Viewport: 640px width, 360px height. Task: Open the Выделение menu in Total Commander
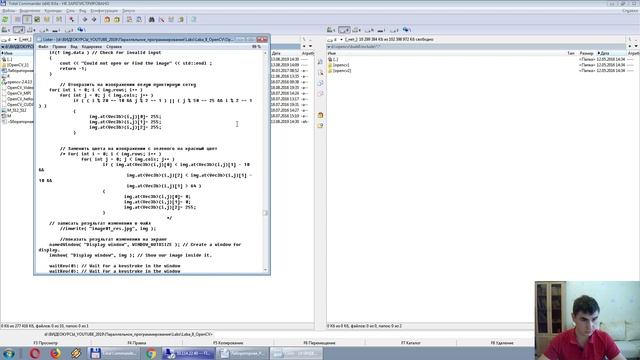click(x=30, y=11)
